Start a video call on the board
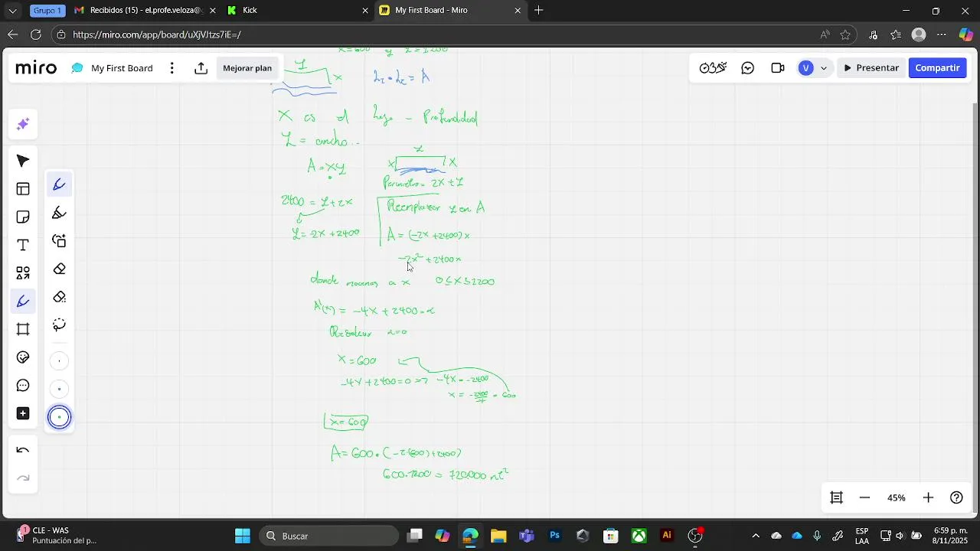Screen dimensions: 980x551 (778, 68)
